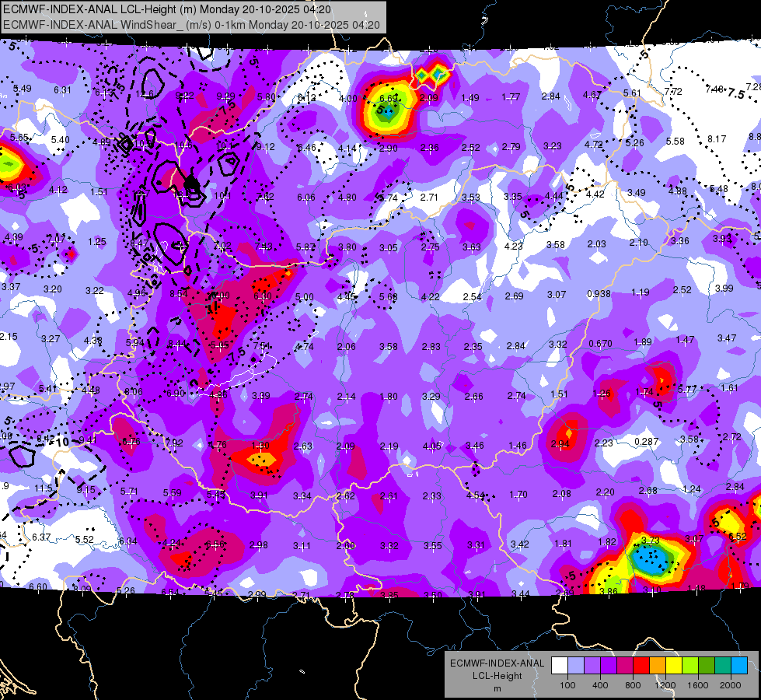761x700 pixels.
Task: Click legend label '100'
Action: coord(567,685)
